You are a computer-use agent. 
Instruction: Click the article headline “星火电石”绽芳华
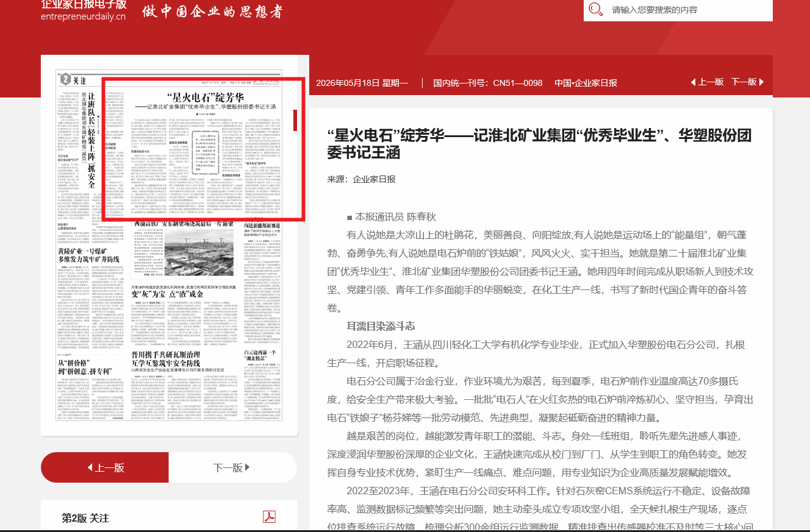[x=539, y=144]
